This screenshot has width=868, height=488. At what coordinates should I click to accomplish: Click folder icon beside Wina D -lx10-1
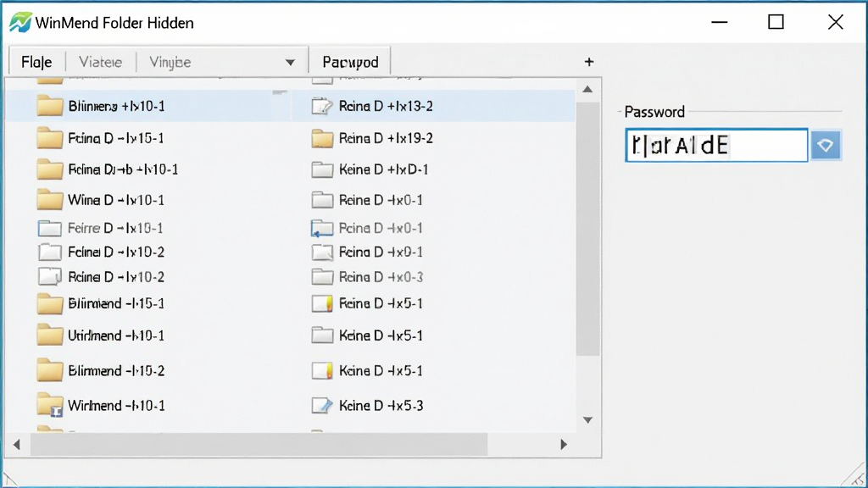tap(50, 200)
